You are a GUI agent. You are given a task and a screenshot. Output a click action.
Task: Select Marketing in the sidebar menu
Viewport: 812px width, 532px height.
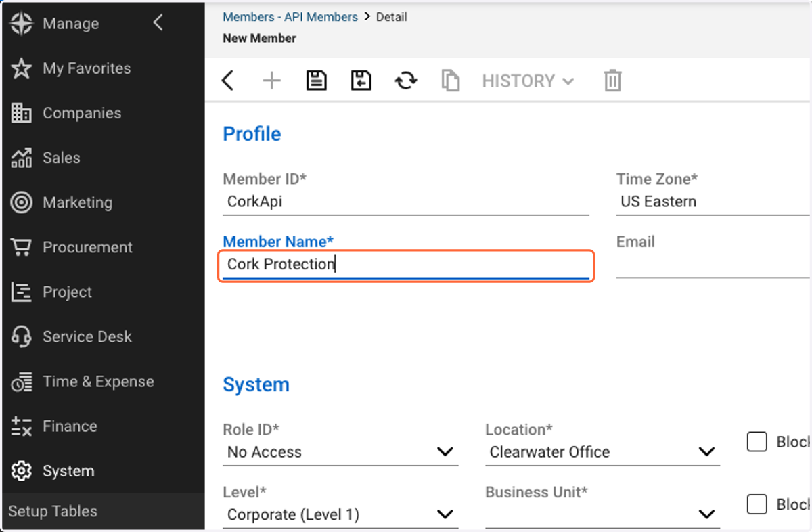78,202
